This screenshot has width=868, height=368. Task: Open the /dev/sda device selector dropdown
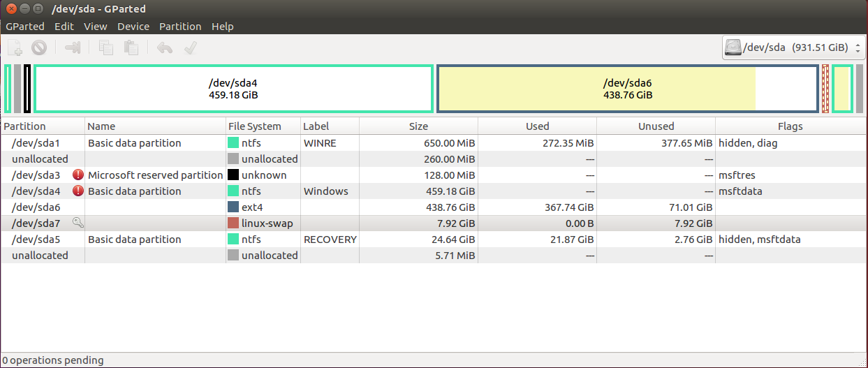pyautogui.click(x=794, y=47)
